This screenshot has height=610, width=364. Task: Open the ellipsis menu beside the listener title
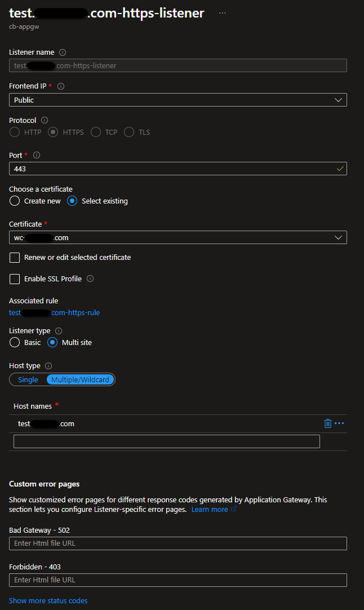(x=223, y=13)
